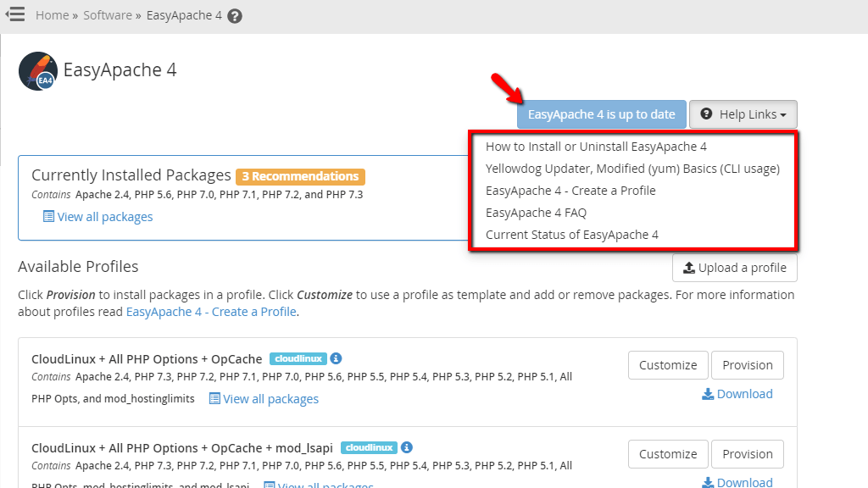Screen dimensions: 868x488
Task: Click the Available Profiles heading
Action: pos(78,267)
